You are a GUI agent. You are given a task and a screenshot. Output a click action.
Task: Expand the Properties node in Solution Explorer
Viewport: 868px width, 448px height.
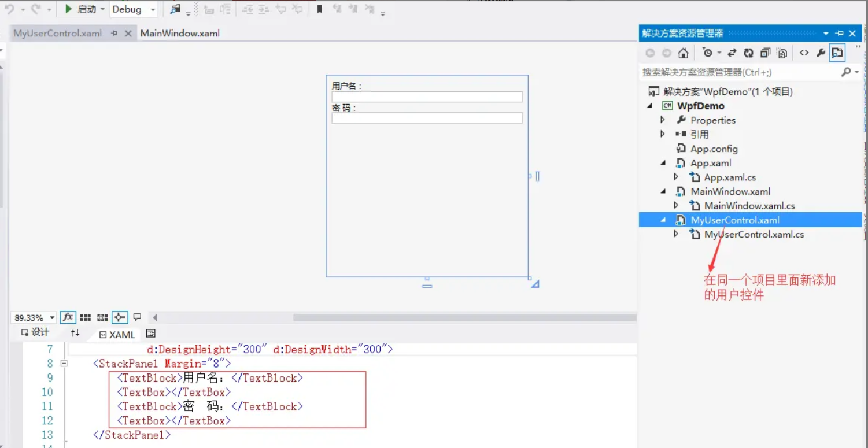pyautogui.click(x=663, y=120)
